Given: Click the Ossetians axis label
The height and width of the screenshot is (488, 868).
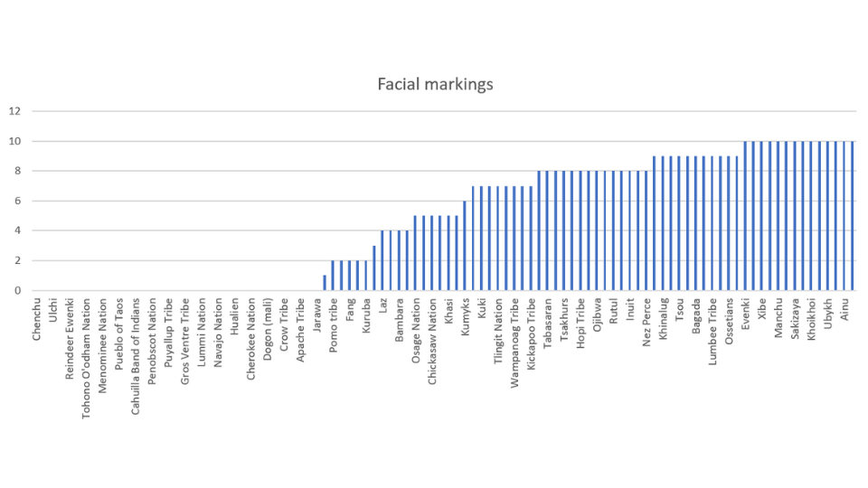Looking at the screenshot, I should 730,321.
